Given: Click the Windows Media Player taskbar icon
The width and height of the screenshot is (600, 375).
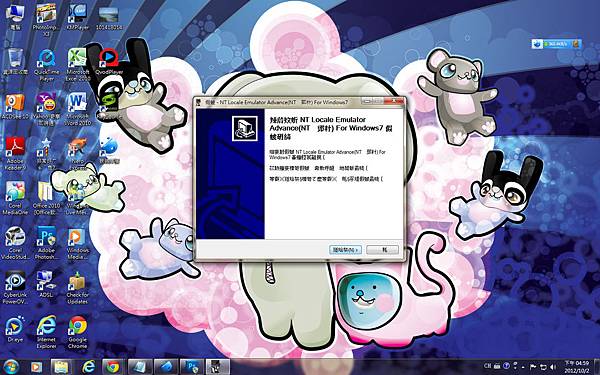Looking at the screenshot, I should click(37, 367).
